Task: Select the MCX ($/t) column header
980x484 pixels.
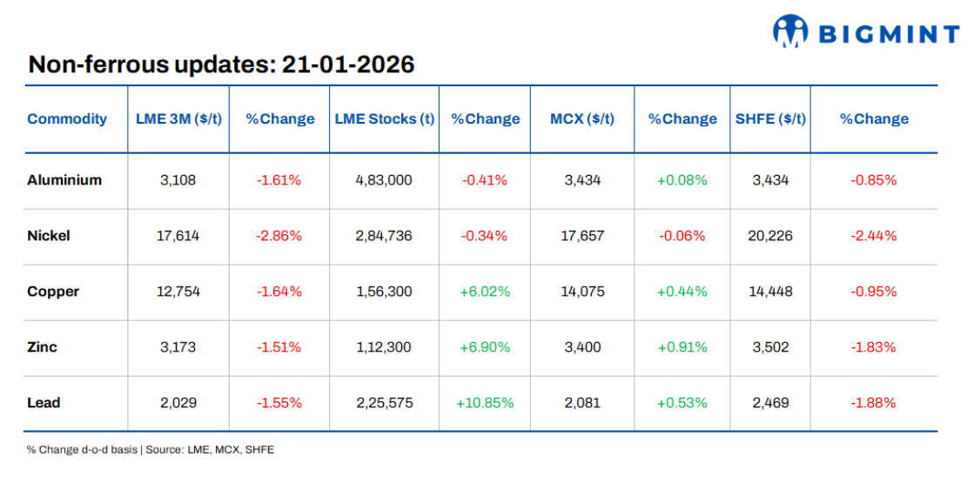Action: (x=582, y=119)
